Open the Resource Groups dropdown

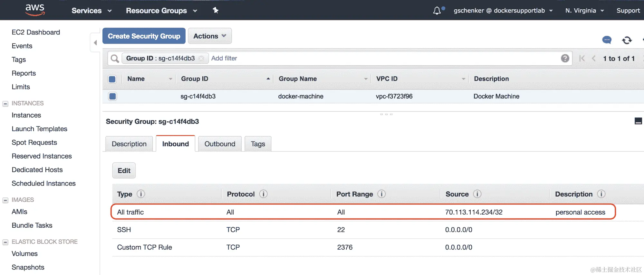point(161,11)
